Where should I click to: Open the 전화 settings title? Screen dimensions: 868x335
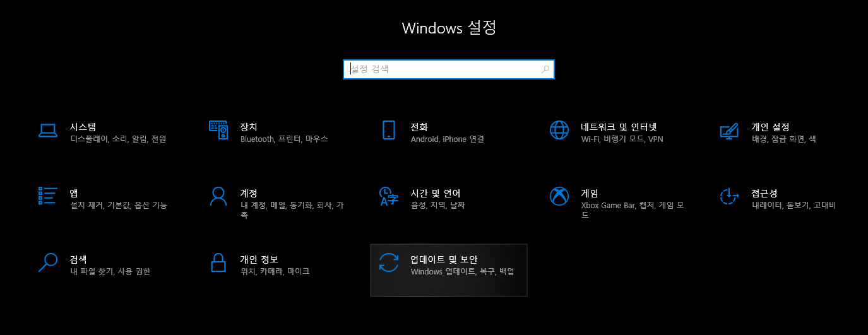(x=419, y=127)
